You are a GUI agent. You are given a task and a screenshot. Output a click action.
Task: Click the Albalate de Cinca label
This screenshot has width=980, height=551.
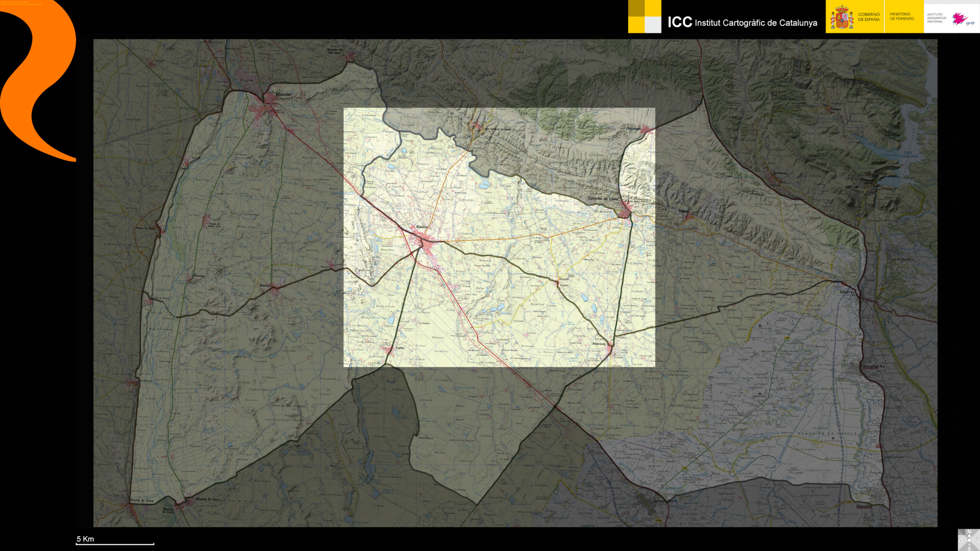[x=207, y=499]
